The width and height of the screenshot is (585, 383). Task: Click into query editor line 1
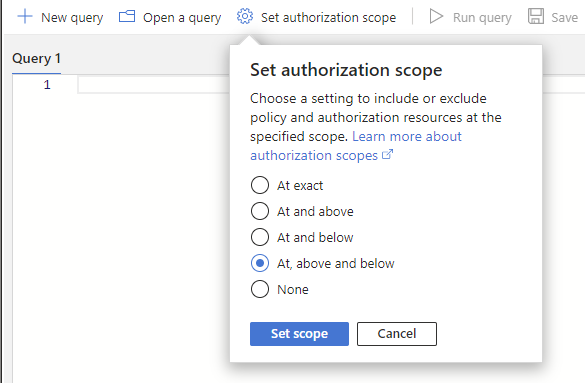(153, 85)
